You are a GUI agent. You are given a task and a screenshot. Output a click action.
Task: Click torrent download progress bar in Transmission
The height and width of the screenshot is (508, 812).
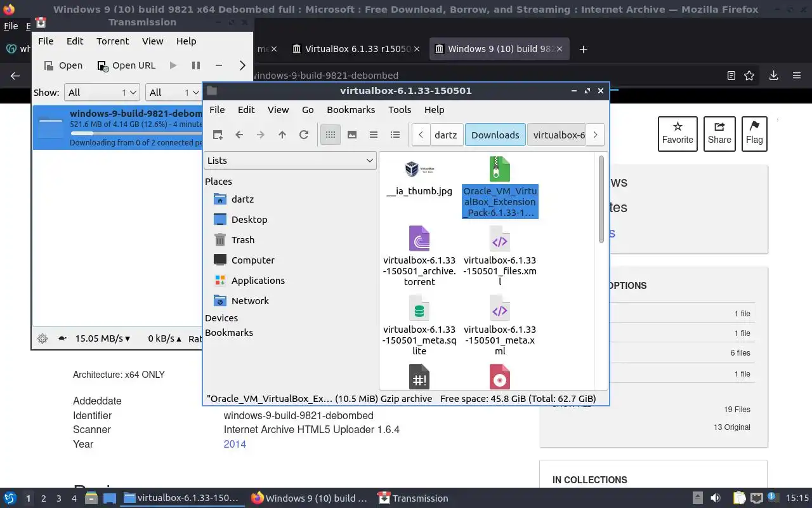pyautogui.click(x=136, y=133)
